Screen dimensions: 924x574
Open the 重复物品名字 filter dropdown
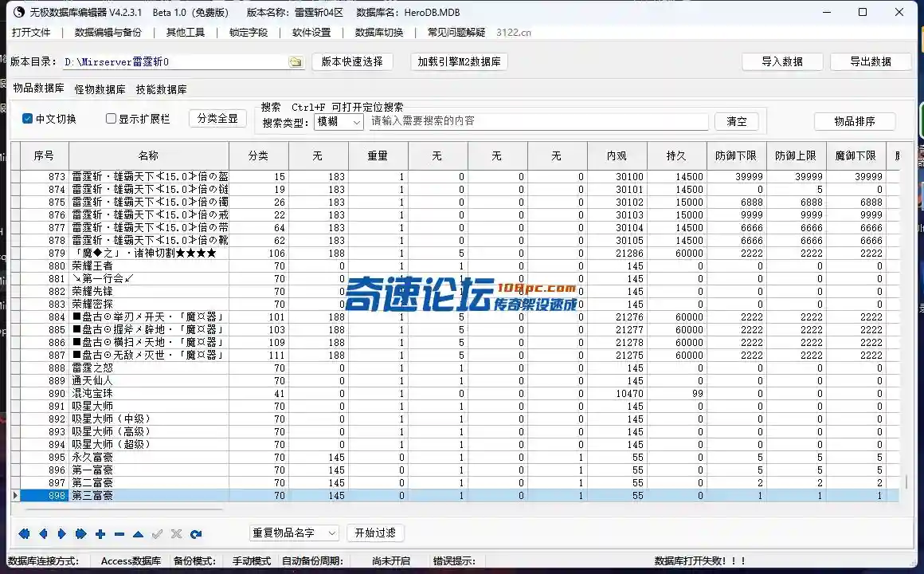click(294, 533)
